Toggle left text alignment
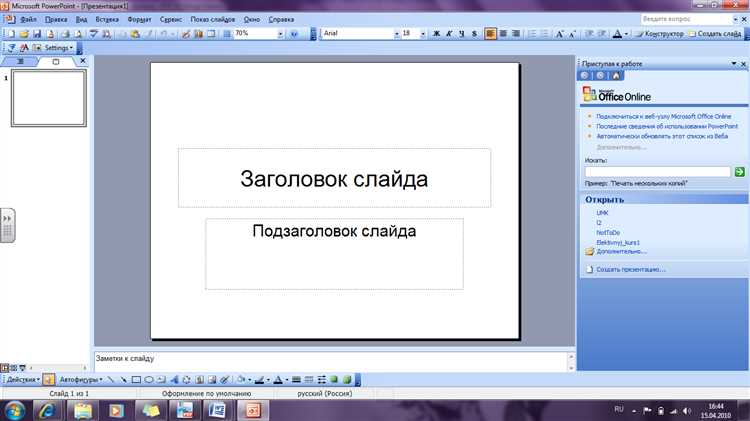 coord(491,34)
